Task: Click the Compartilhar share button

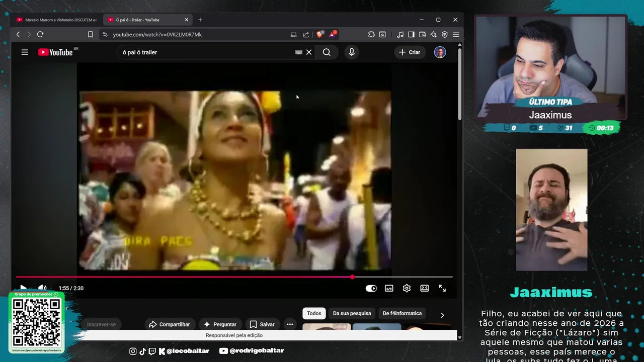Action: tap(170, 324)
